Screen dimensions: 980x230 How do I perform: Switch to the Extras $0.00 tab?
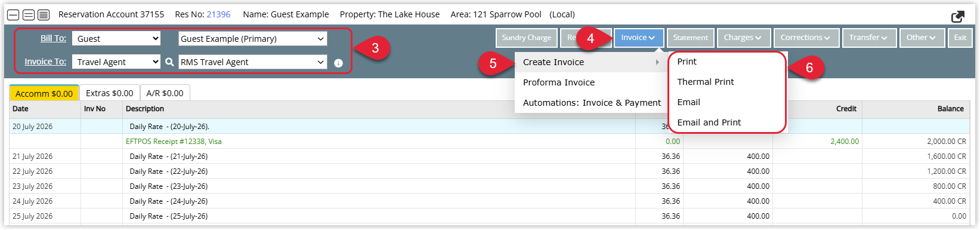coord(110,93)
